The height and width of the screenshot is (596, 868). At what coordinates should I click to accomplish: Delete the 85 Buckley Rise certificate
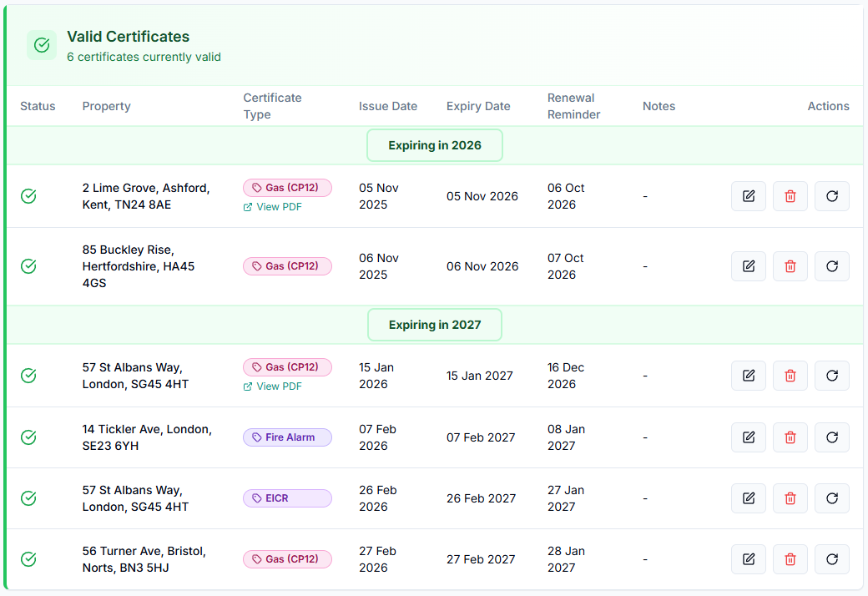click(790, 266)
